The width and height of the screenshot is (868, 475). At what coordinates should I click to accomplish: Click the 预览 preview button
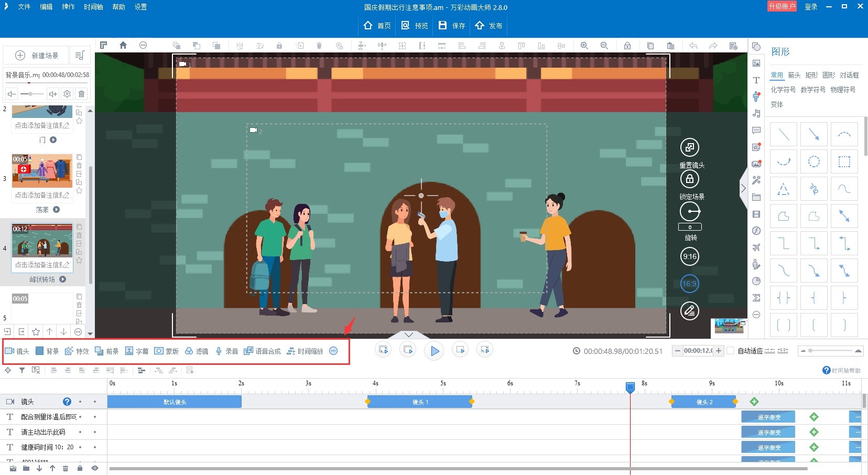tap(415, 25)
